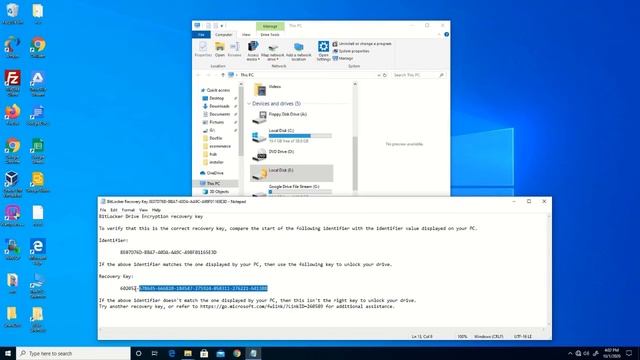Click the Identifier value line in Notepad
The width and height of the screenshot is (640, 360).
click(x=168, y=252)
